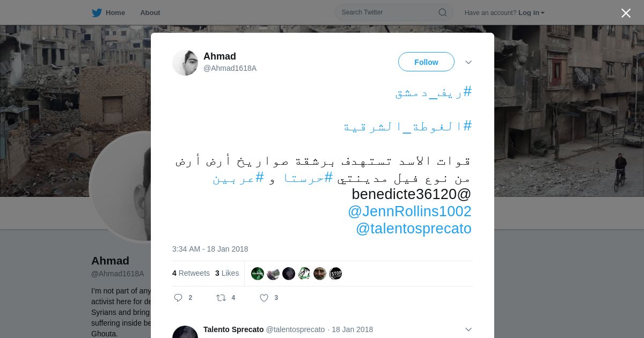The width and height of the screenshot is (644, 338).
Task: Open the tweet timestamp 3:34 AM - 18 Jan 2018
Action: (210, 249)
